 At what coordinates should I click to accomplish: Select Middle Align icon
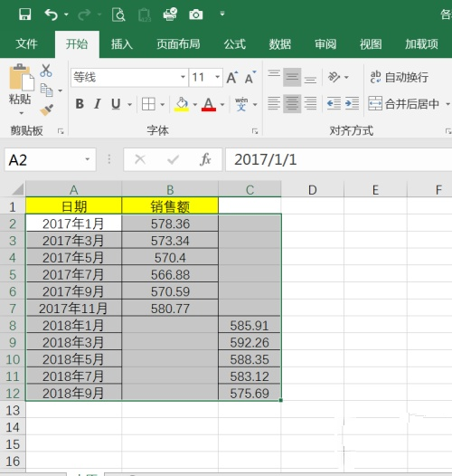(x=292, y=77)
